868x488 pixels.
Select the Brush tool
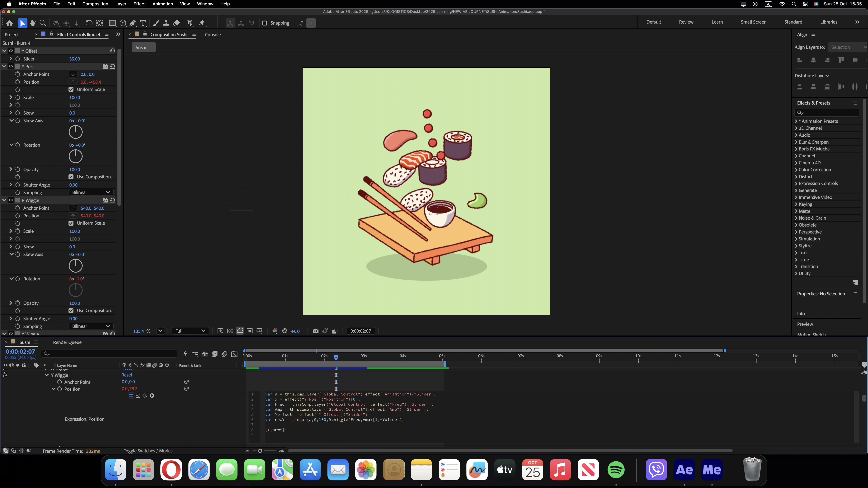click(x=156, y=23)
